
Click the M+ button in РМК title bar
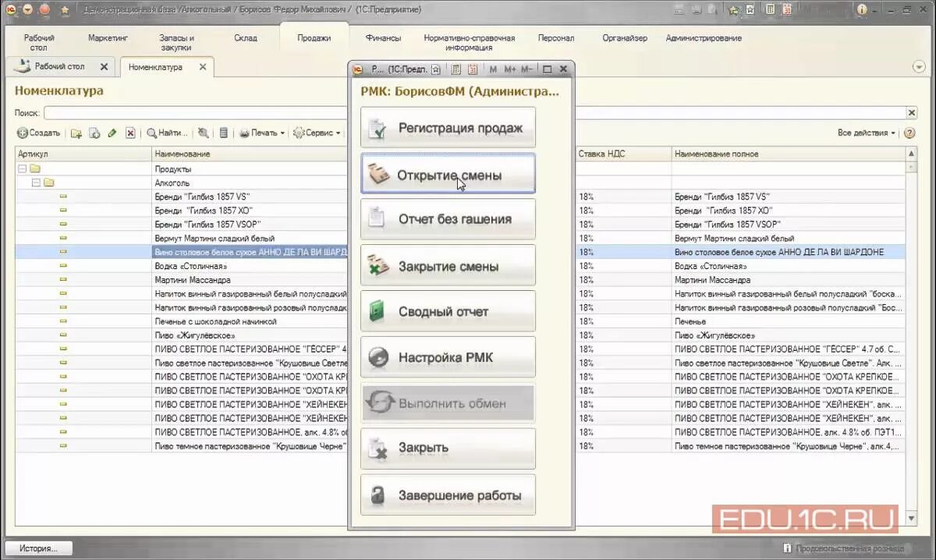click(510, 69)
